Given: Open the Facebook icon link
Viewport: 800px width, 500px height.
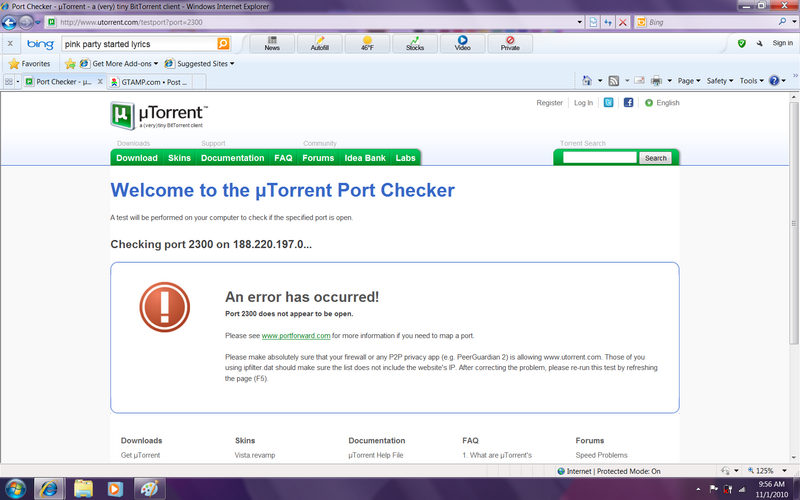Looking at the screenshot, I should point(628,102).
